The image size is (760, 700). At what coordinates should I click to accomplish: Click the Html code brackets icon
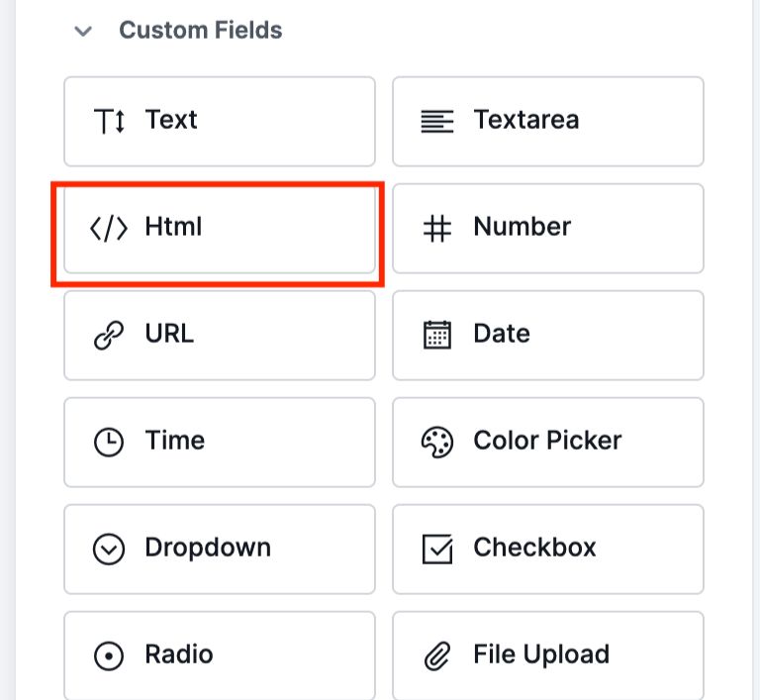(109, 228)
